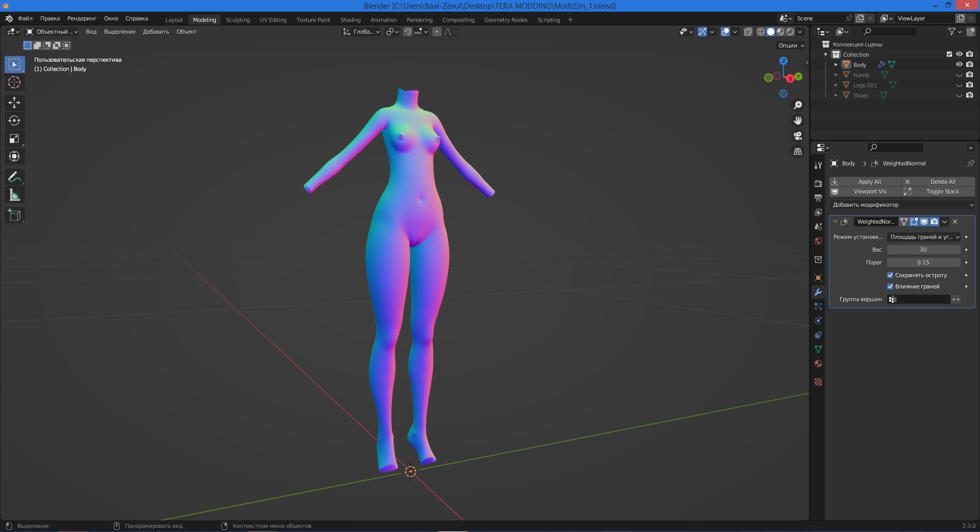This screenshot has height=532, width=980.
Task: Open the 'Рендеринг' menu
Action: pyautogui.click(x=82, y=18)
